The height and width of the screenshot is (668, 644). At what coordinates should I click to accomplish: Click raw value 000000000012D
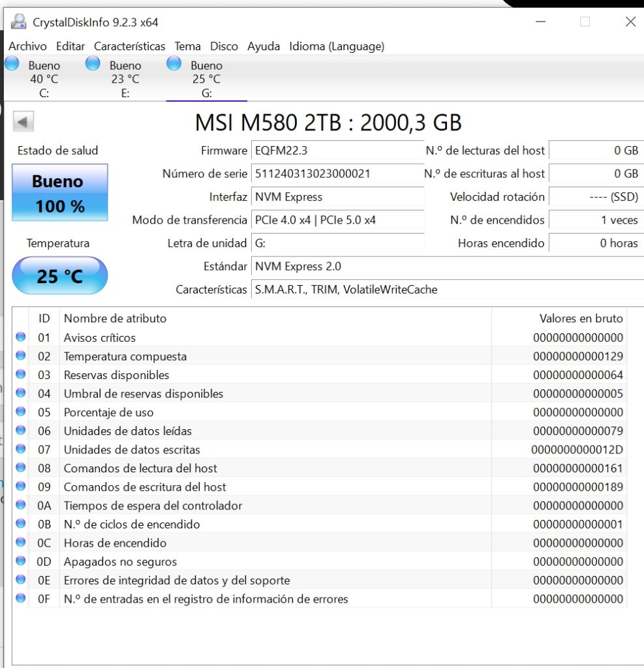click(x=577, y=450)
